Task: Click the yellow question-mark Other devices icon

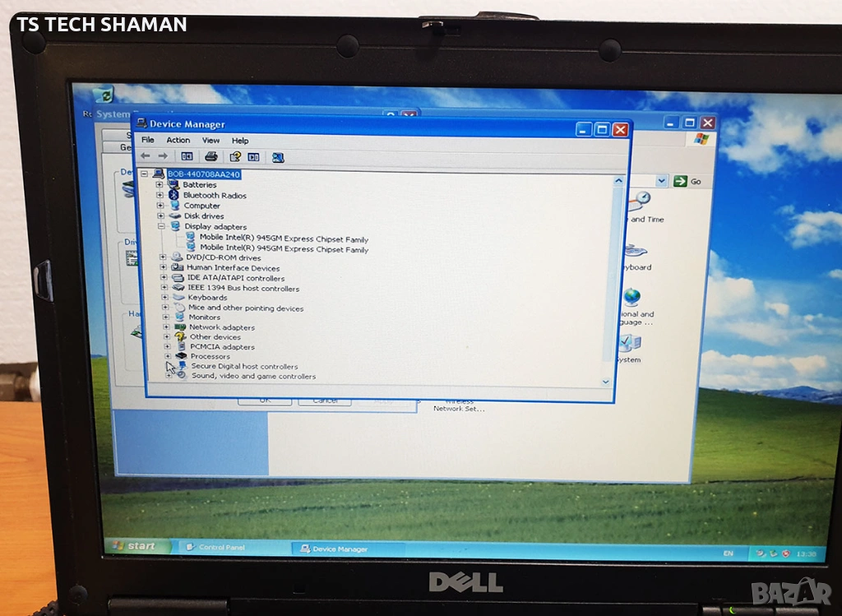Action: [x=180, y=336]
